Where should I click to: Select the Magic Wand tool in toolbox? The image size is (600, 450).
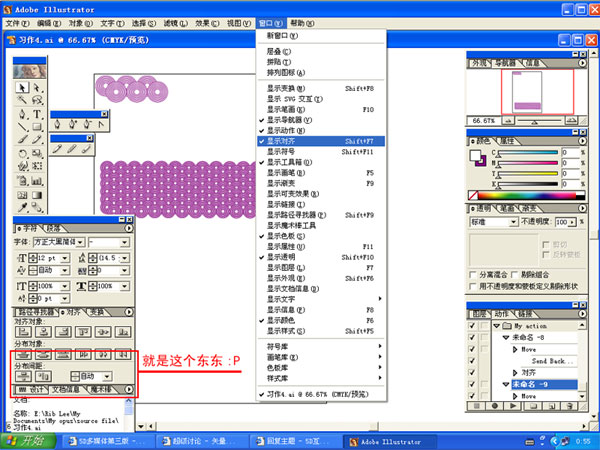[22, 100]
